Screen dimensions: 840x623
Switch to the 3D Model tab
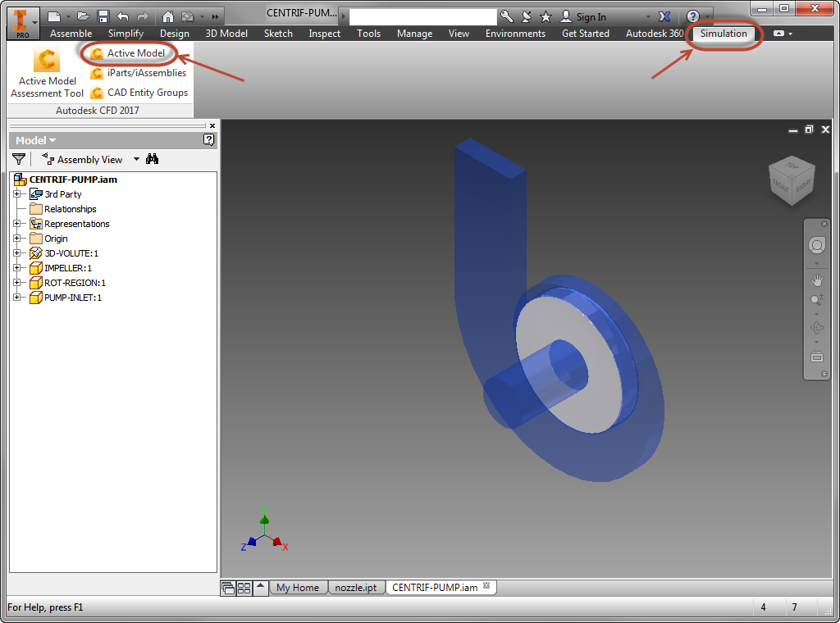226,33
